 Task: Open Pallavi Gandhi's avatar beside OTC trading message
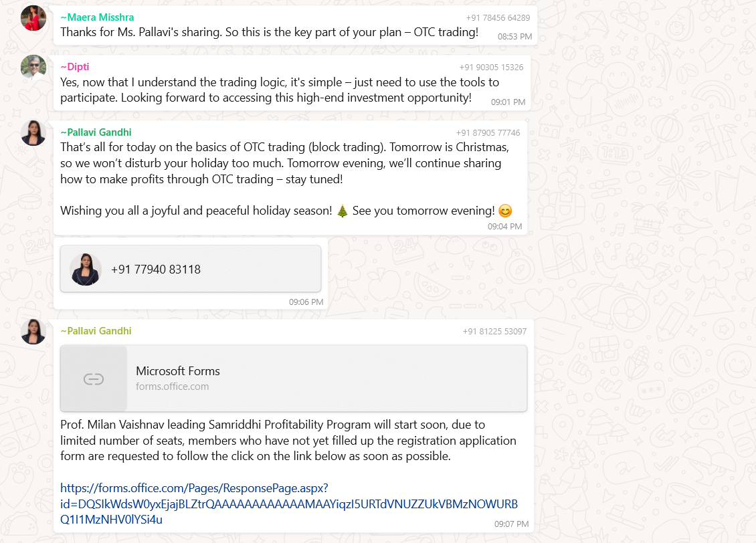tap(33, 132)
